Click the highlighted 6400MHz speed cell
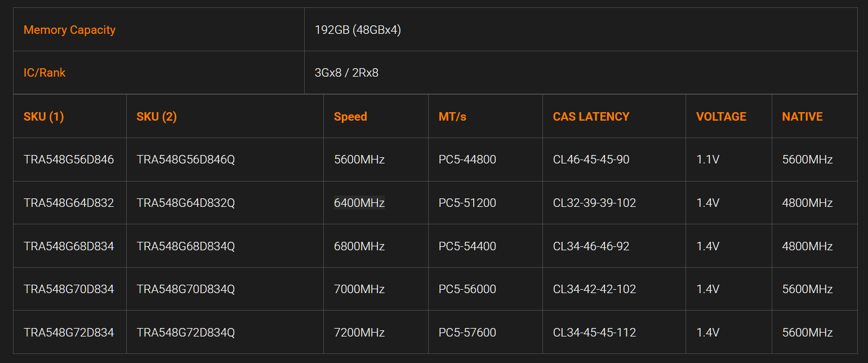 coord(359,203)
